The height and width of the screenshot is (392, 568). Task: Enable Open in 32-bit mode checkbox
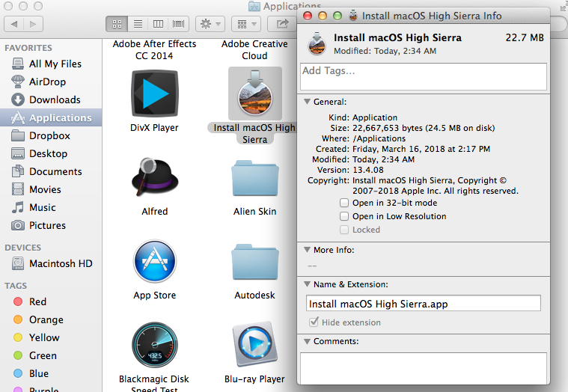point(344,203)
